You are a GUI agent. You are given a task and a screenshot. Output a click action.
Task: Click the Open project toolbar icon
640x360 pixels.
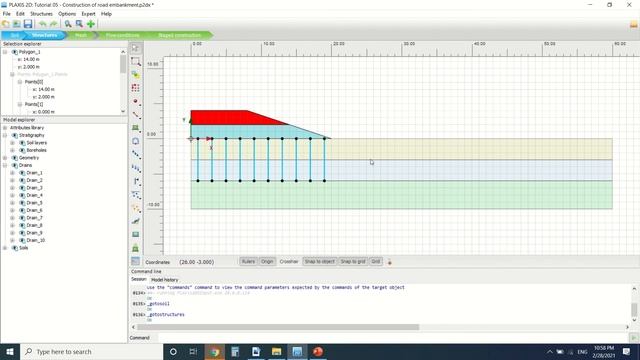coord(17,24)
